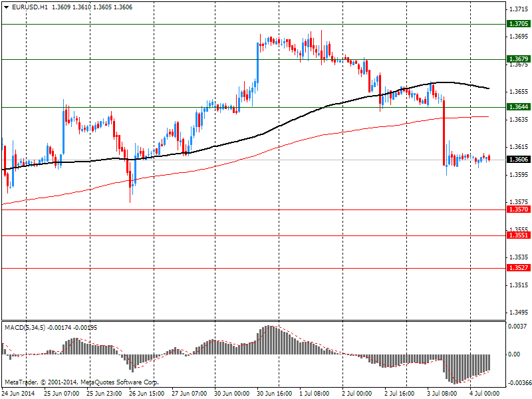Select the 24 Jun 2014 time axis label
This screenshot has height=399, width=532.
(x=19, y=394)
